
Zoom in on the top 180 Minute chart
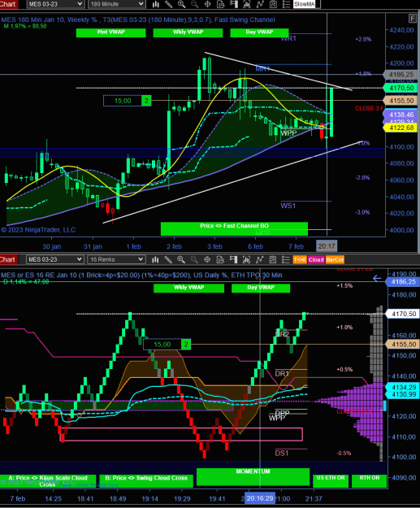[x=181, y=4]
